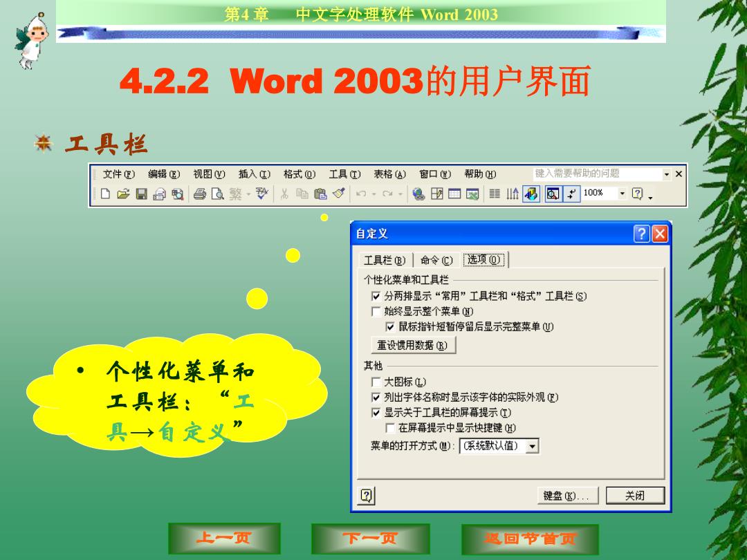Image resolution: width=747 pixels, height=560 pixels.
Task: Open the 视图(V) menu
Action: (x=209, y=174)
